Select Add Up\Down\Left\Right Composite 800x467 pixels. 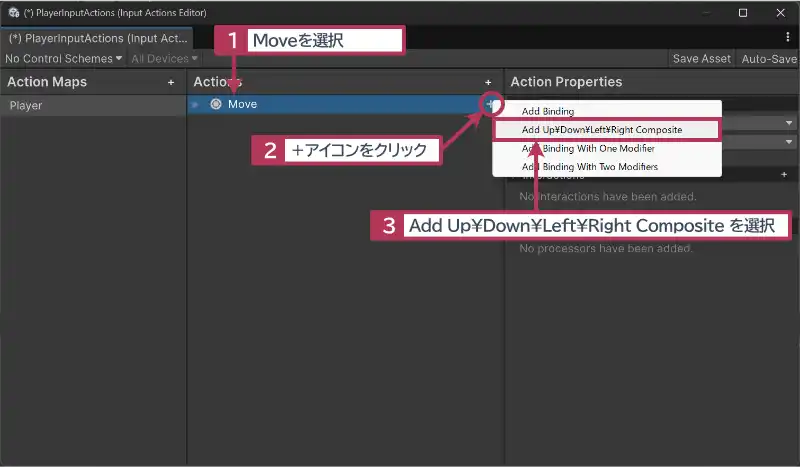(602, 130)
